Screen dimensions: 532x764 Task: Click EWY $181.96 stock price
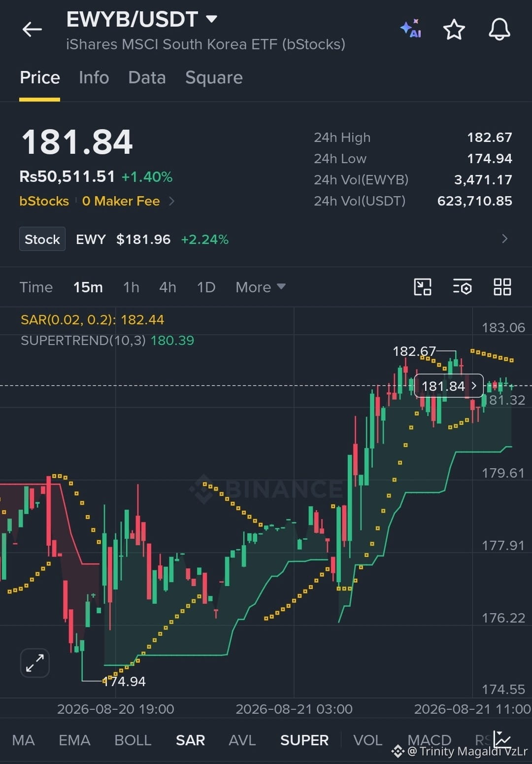click(123, 240)
